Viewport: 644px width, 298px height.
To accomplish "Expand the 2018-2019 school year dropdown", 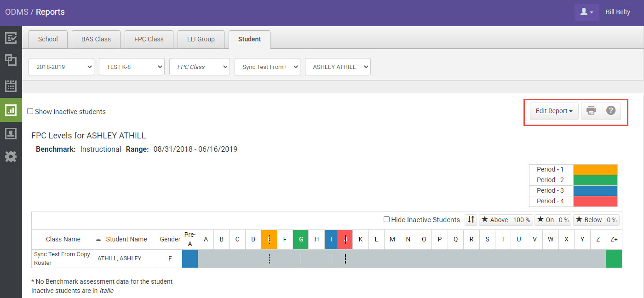I will pos(61,67).
